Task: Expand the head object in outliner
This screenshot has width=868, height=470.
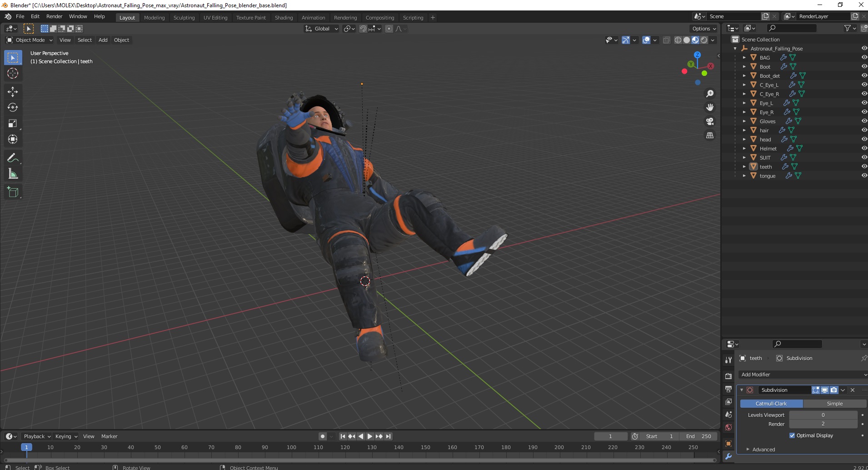Action: (x=744, y=139)
